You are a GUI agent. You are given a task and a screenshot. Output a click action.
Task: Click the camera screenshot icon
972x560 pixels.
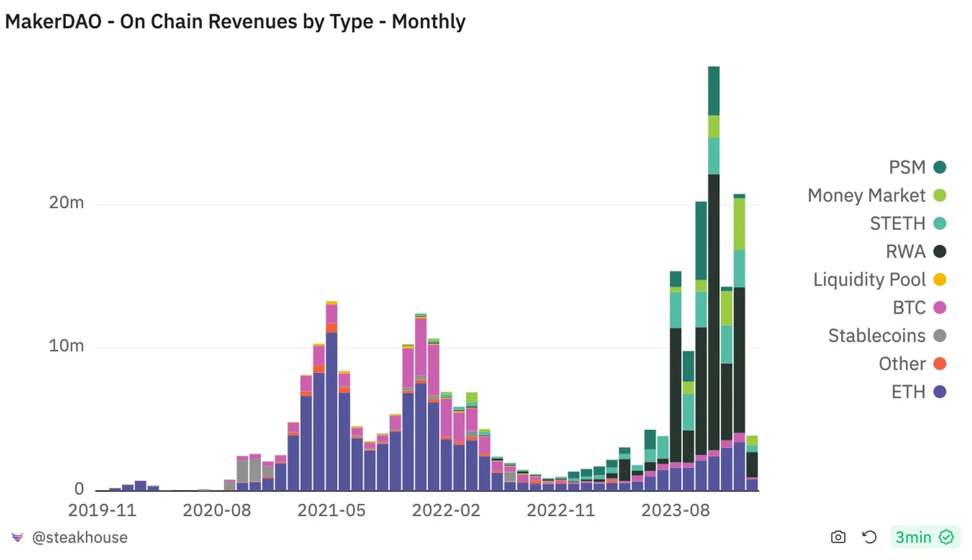pos(838,537)
